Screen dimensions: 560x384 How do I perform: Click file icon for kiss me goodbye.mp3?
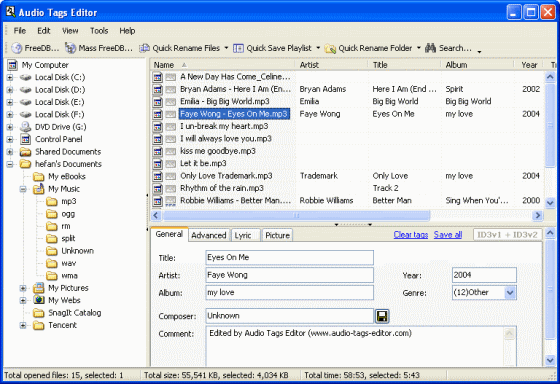pos(158,151)
